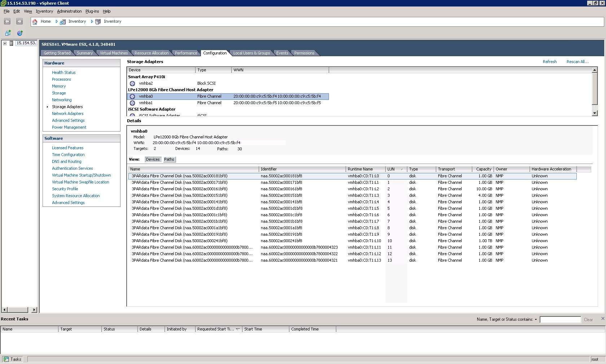Click the Tasks button in status bar
606x364 pixels.
(13, 359)
